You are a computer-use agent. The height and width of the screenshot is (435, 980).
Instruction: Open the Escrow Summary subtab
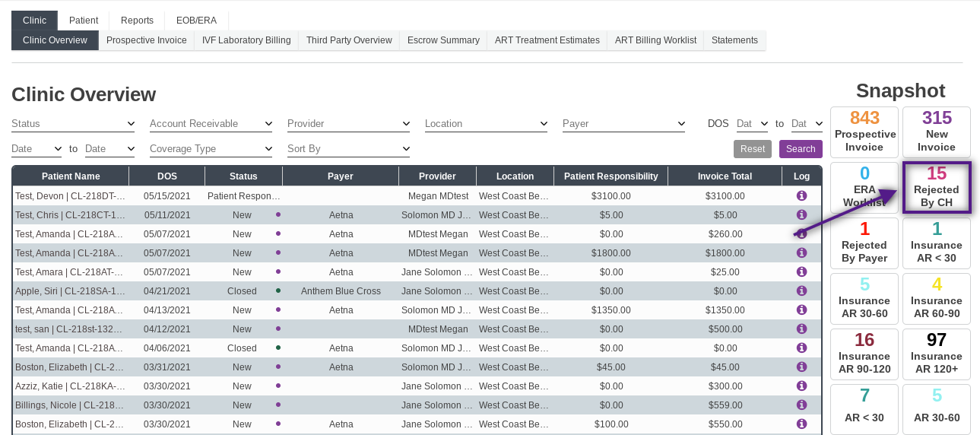(x=443, y=40)
